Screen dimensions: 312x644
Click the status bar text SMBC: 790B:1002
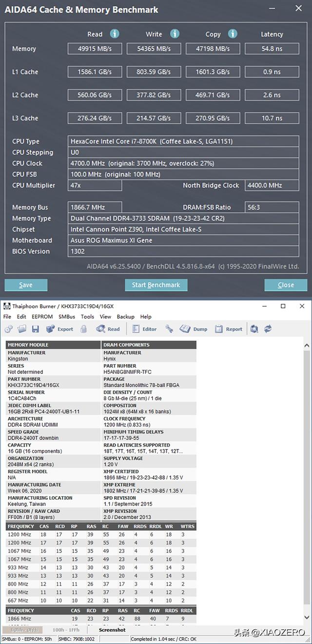tap(78, 639)
